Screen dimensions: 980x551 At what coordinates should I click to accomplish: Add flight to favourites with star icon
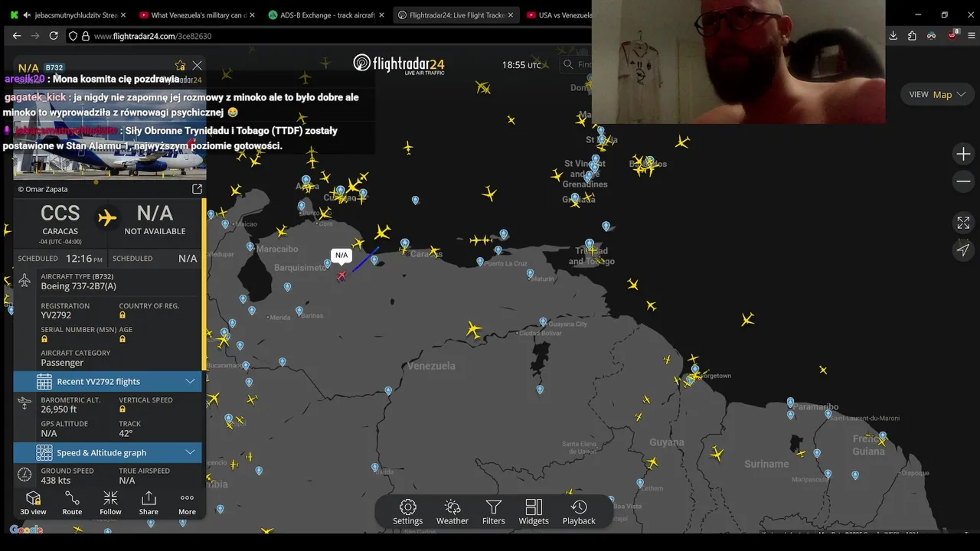point(180,66)
